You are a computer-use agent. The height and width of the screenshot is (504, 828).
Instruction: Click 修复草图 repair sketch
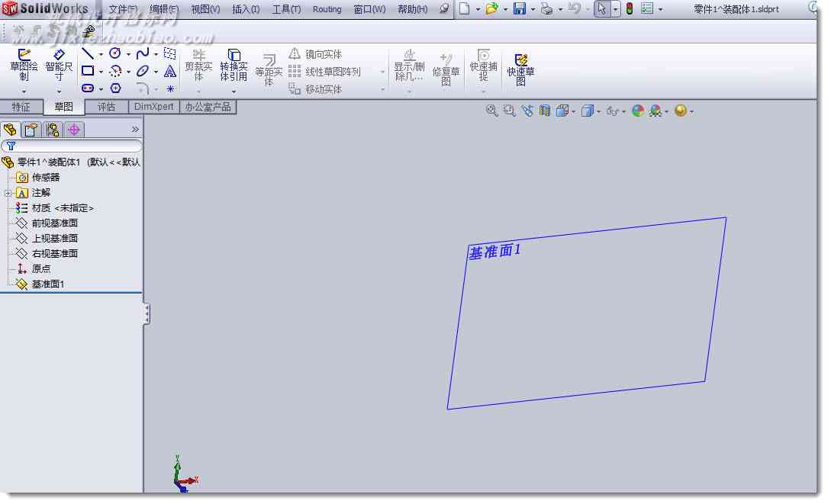446,69
